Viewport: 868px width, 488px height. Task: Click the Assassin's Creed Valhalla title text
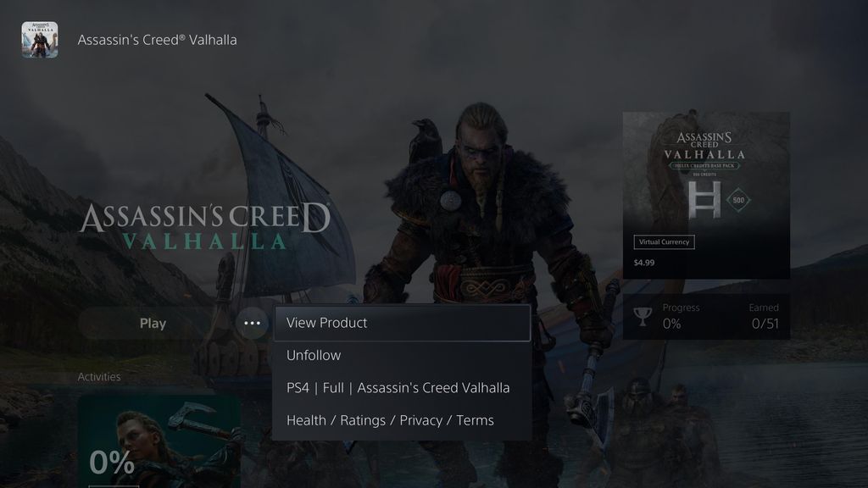click(x=157, y=40)
